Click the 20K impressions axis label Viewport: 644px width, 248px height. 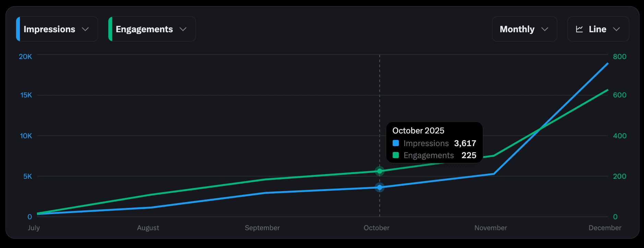pos(25,57)
